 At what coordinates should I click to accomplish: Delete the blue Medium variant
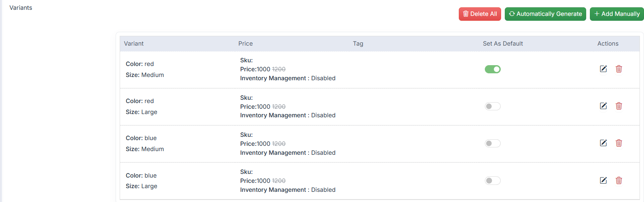[x=619, y=143]
